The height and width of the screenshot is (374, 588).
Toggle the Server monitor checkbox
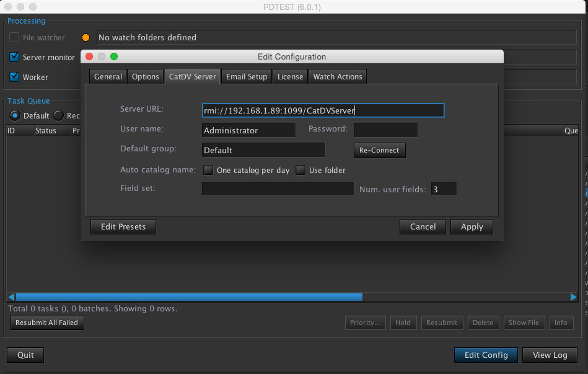(14, 57)
